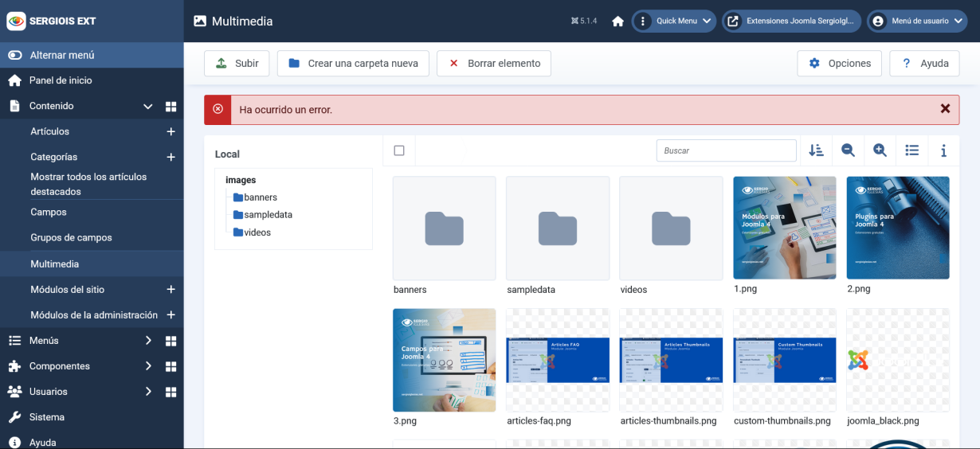Toggle the select-all checkbox
Viewport: 980px width, 449px height.
[x=399, y=150]
